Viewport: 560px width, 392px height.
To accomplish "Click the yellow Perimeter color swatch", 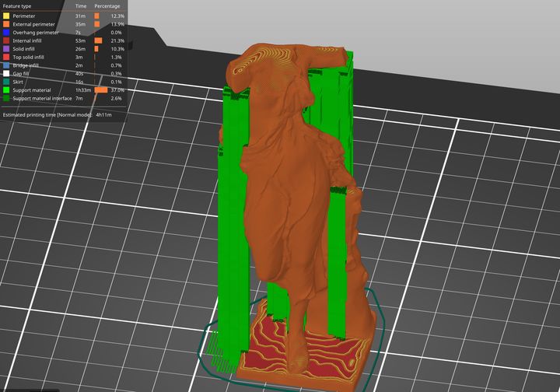I will coord(6,16).
